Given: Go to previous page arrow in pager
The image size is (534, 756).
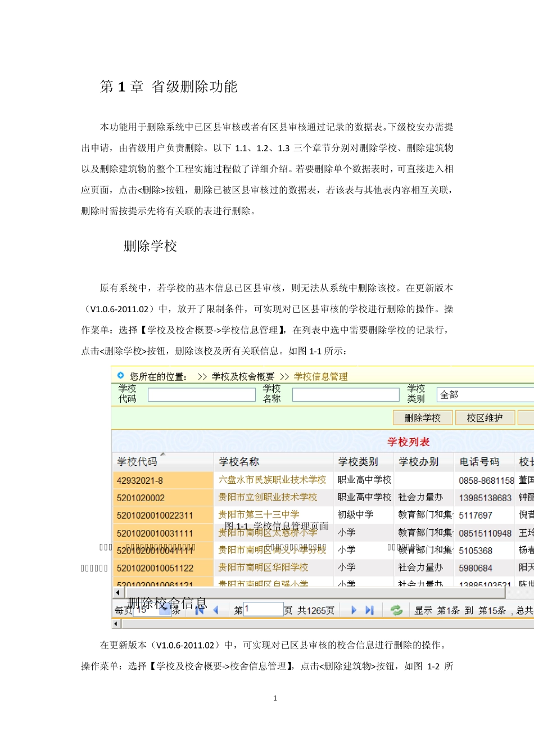Looking at the screenshot, I should click(216, 610).
